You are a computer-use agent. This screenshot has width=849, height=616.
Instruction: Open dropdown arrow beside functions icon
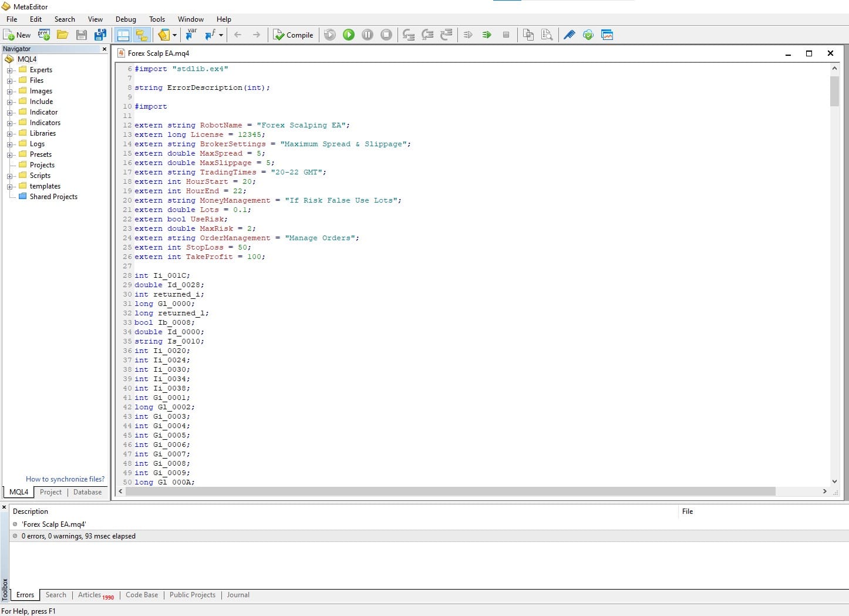click(221, 35)
